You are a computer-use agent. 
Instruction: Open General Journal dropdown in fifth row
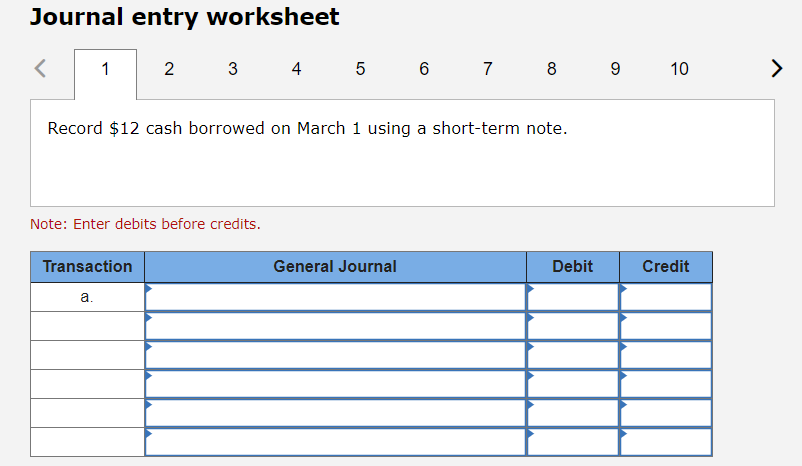coord(336,413)
